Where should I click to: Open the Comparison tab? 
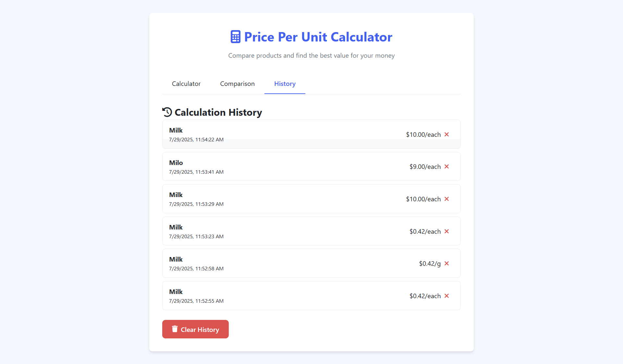coord(237,84)
